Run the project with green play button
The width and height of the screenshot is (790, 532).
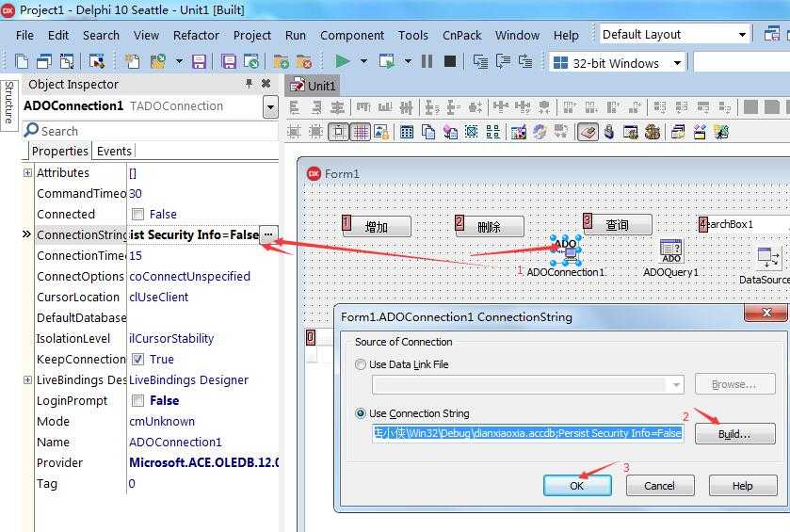343,61
